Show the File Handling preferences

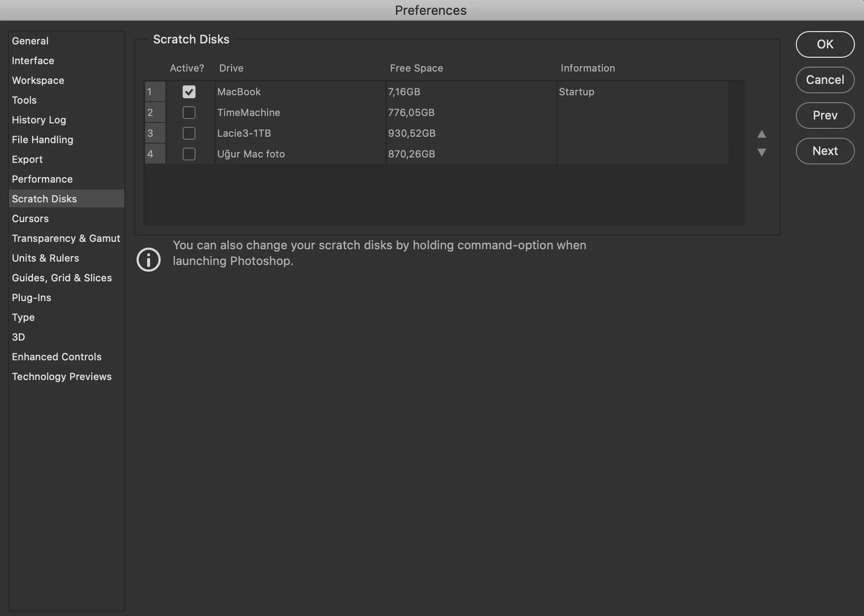coord(42,140)
